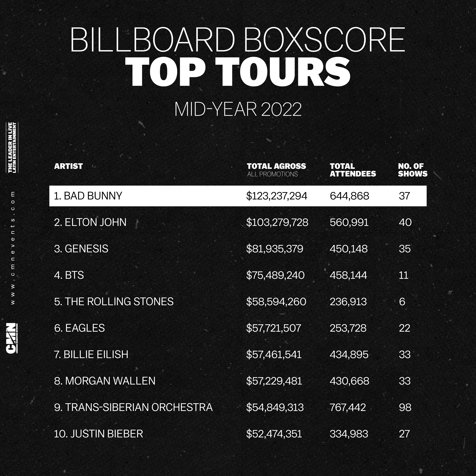Click the 98 shows value
Screen dimensions: 476x476
click(x=405, y=407)
